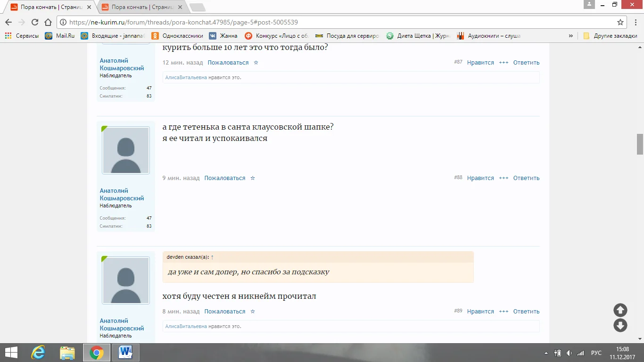The image size is (644, 362).
Task: Expand the hidden bookmarks » overflow
Action: [571, 35]
